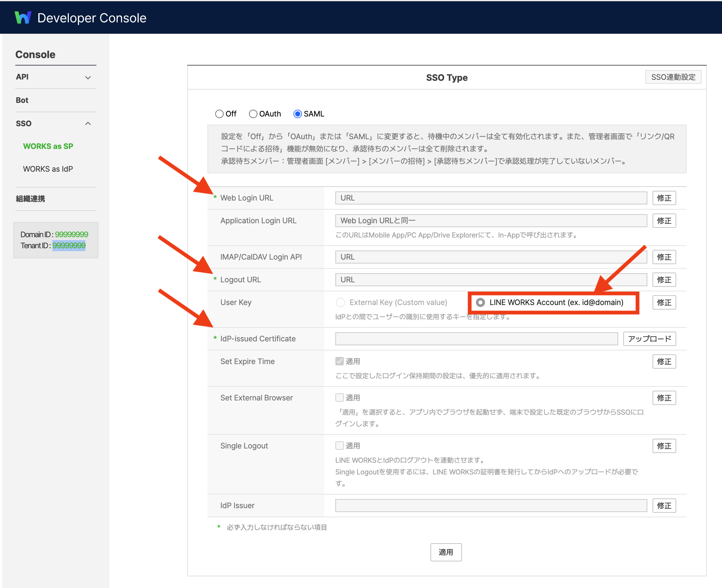The width and height of the screenshot is (722, 588).
Task: Open WORKS as SP page
Action: [48, 146]
